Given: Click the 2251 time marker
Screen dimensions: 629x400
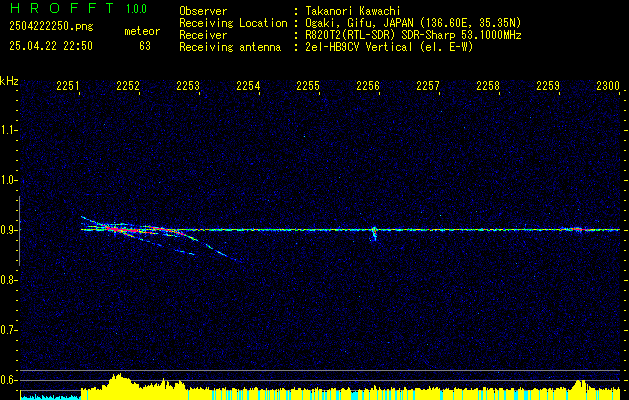Looking at the screenshot, I should tap(68, 85).
